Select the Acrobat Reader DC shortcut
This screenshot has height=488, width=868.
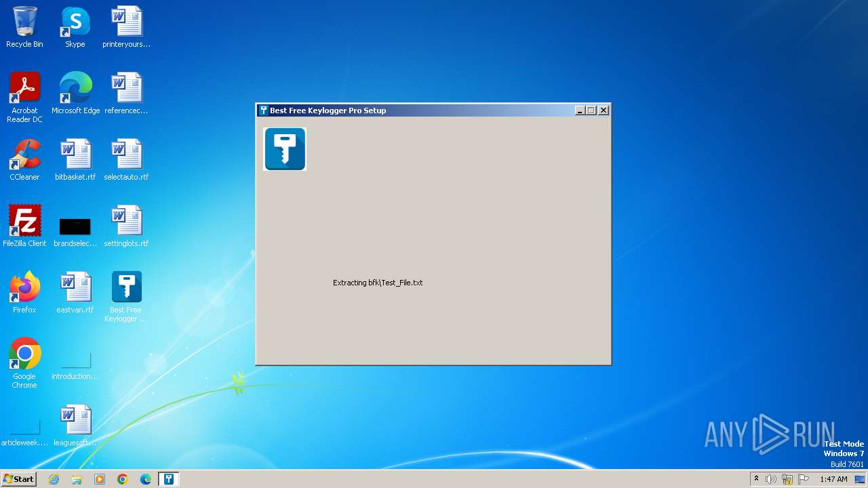24,97
